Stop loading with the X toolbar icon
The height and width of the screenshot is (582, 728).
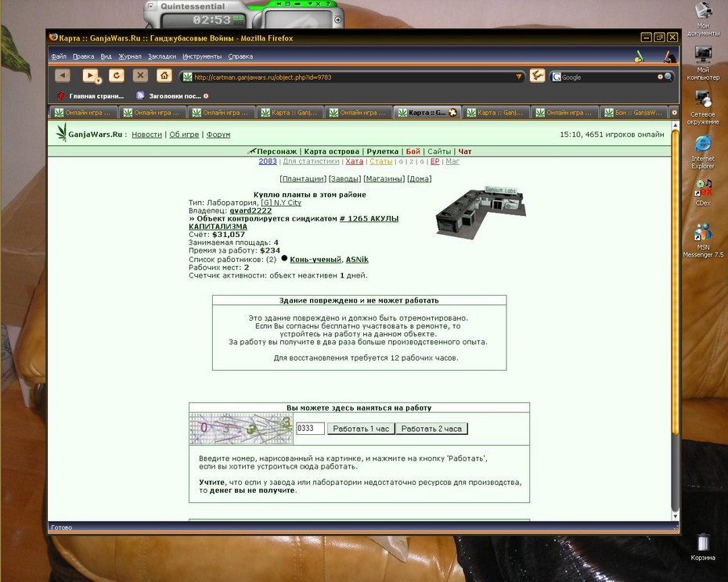tap(140, 75)
